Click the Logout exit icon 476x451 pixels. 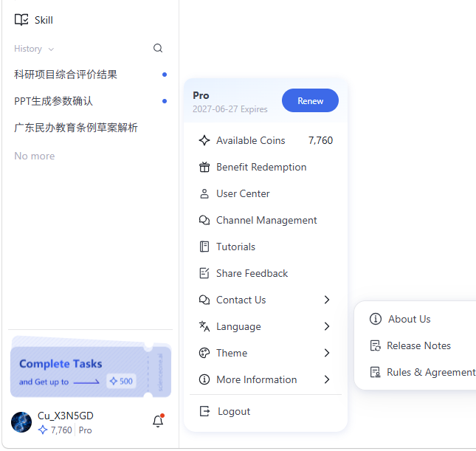pyautogui.click(x=204, y=411)
